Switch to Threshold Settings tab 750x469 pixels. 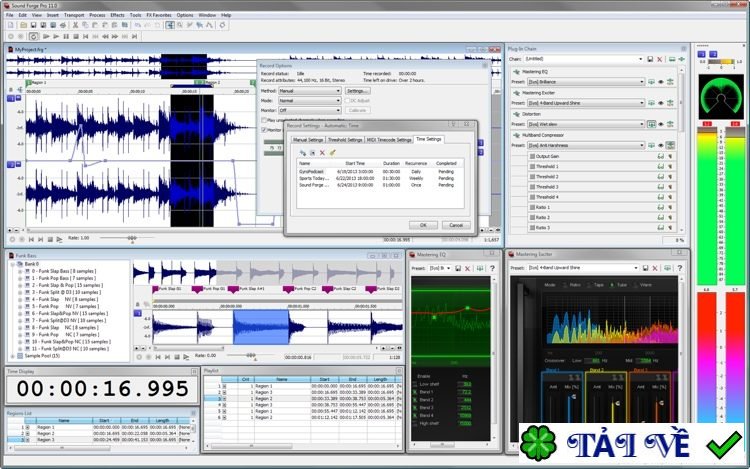(346, 140)
